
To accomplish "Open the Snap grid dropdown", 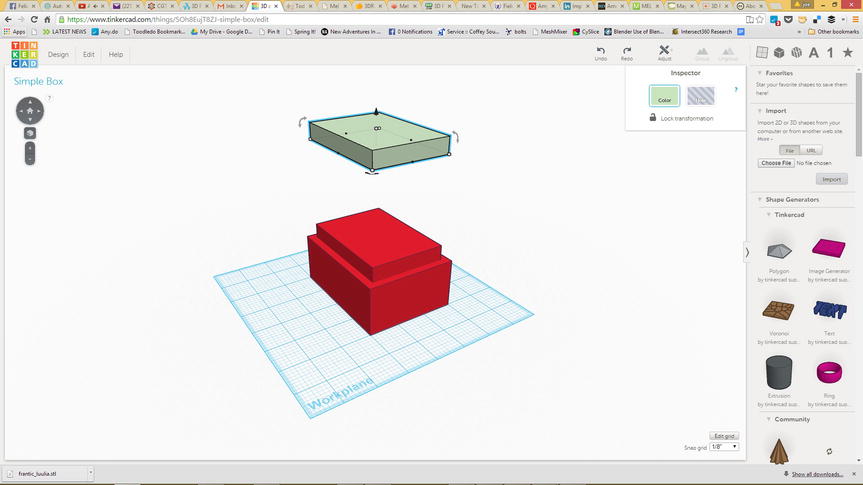I will (x=724, y=446).
